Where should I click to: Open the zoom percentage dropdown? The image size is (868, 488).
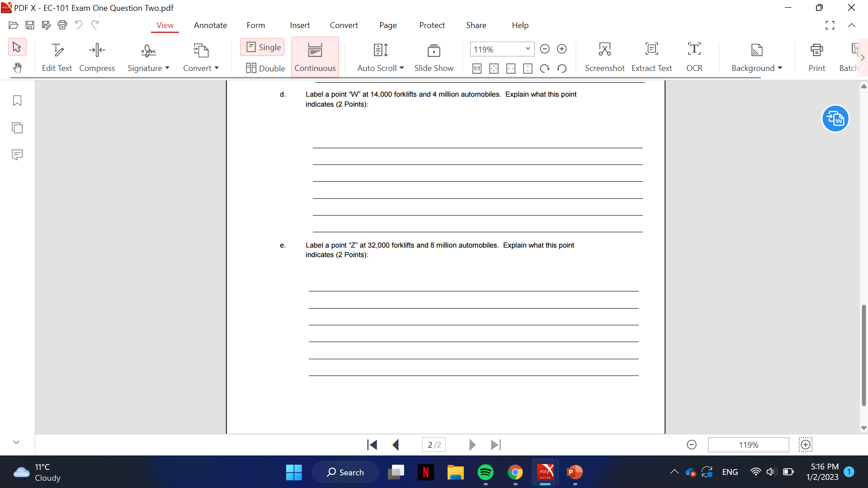527,49
